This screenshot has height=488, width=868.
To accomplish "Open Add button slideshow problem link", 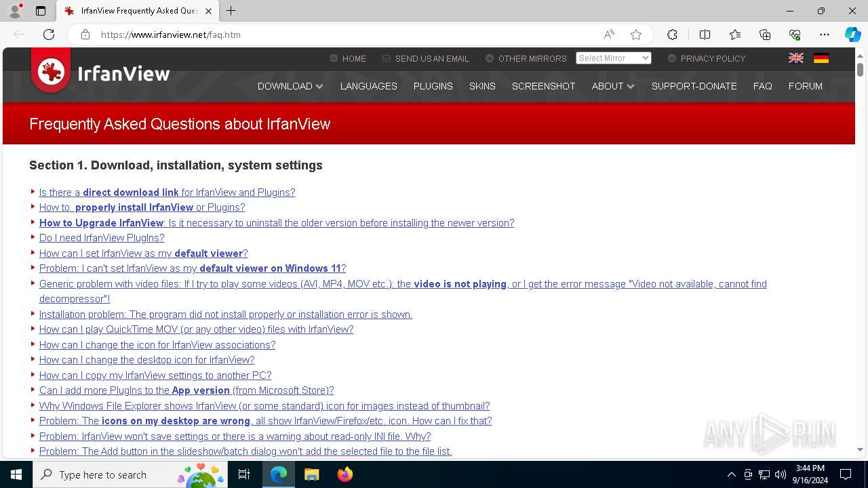I will click(x=245, y=451).
